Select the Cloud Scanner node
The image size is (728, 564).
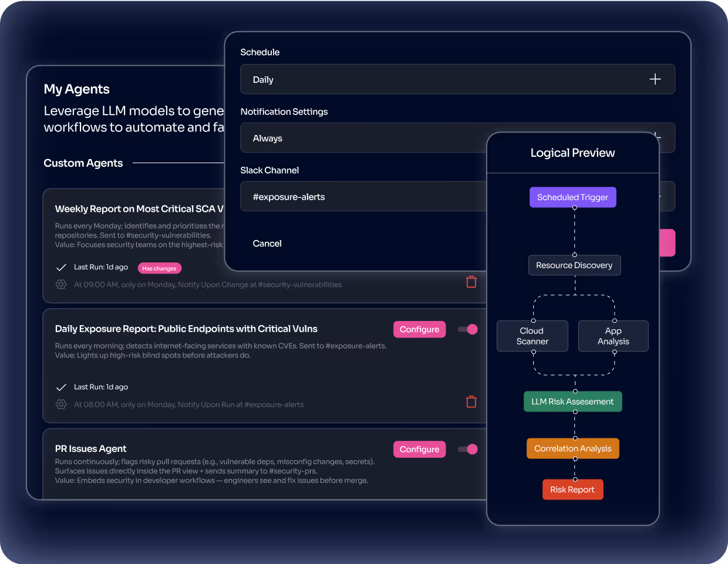coord(532,336)
